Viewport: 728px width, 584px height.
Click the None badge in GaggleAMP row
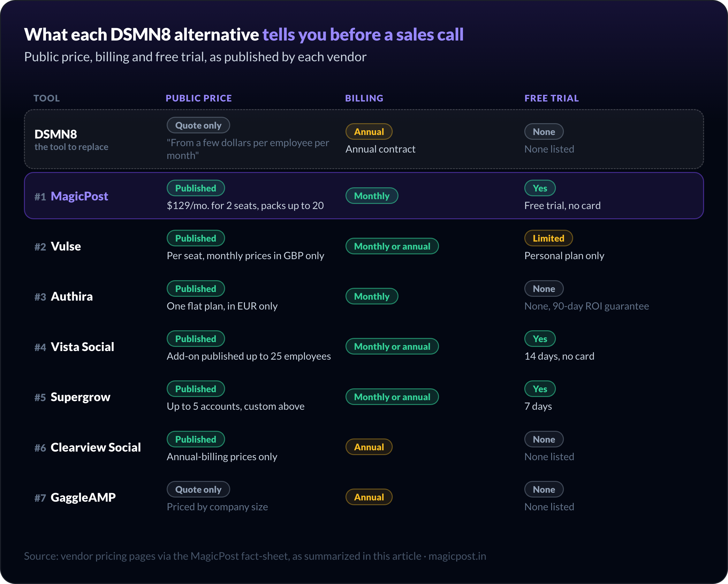544,490
